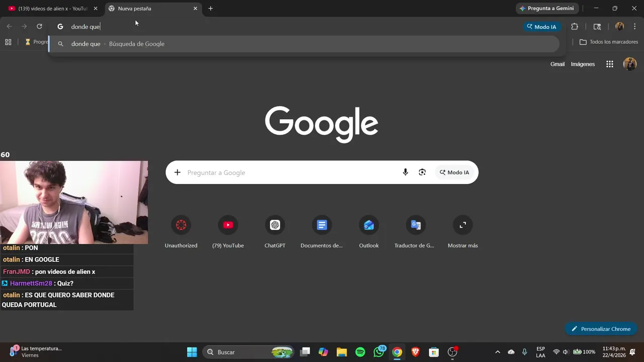Click the Chrome taskbar icon
This screenshot has height=362, width=644.
coord(397,352)
